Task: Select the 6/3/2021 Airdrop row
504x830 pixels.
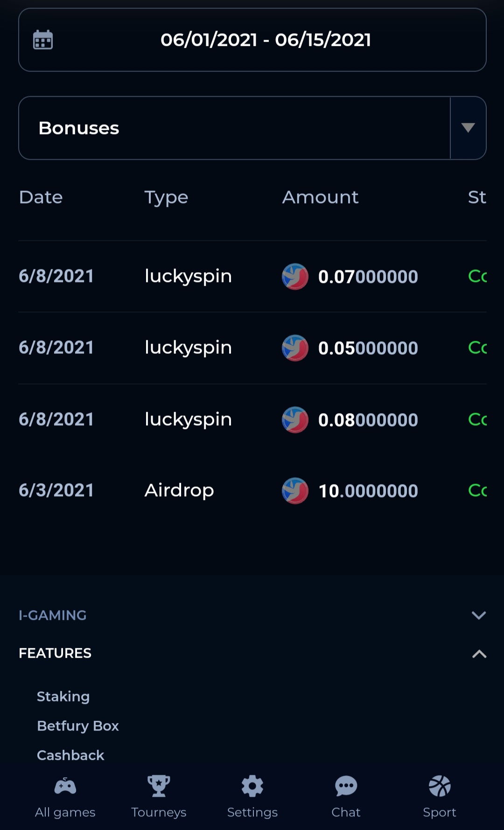Action: coord(252,491)
